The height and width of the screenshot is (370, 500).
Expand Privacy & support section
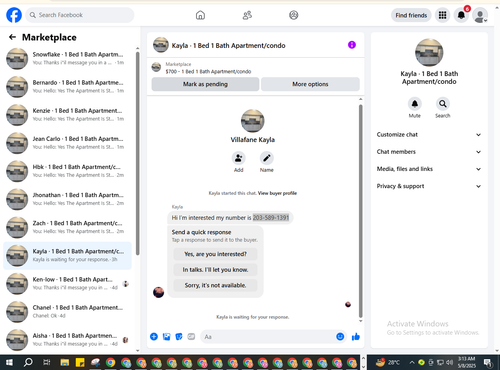(429, 186)
